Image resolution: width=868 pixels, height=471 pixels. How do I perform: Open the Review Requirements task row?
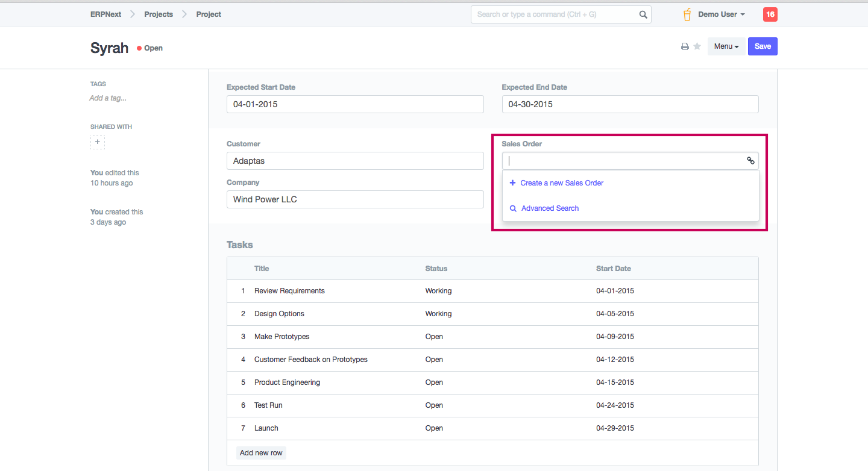(x=289, y=291)
